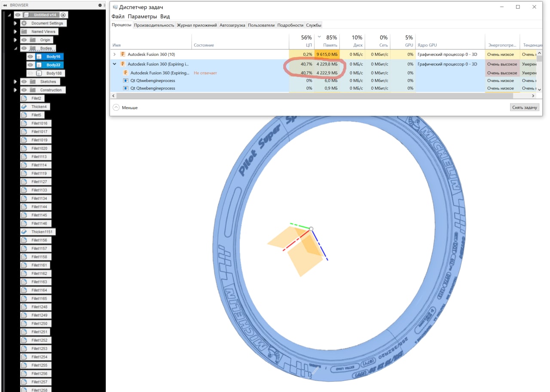The width and height of the screenshot is (550, 392).
Task: Activate component radio button beside Untitled v14
Action: click(63, 15)
